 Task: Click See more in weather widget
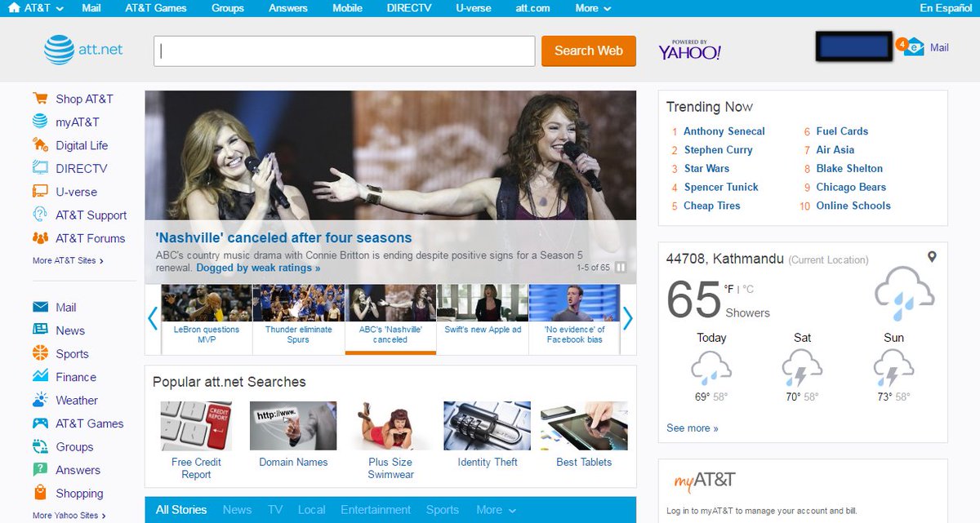[x=693, y=428]
